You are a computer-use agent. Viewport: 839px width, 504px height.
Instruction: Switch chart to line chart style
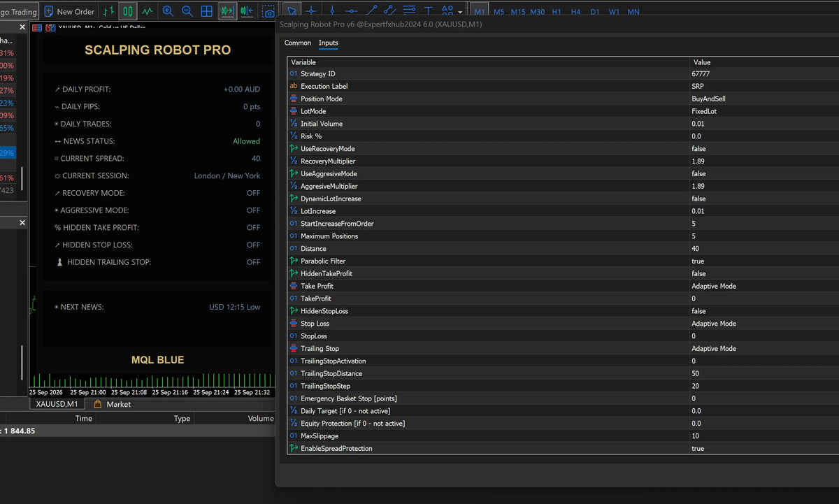coord(147,11)
